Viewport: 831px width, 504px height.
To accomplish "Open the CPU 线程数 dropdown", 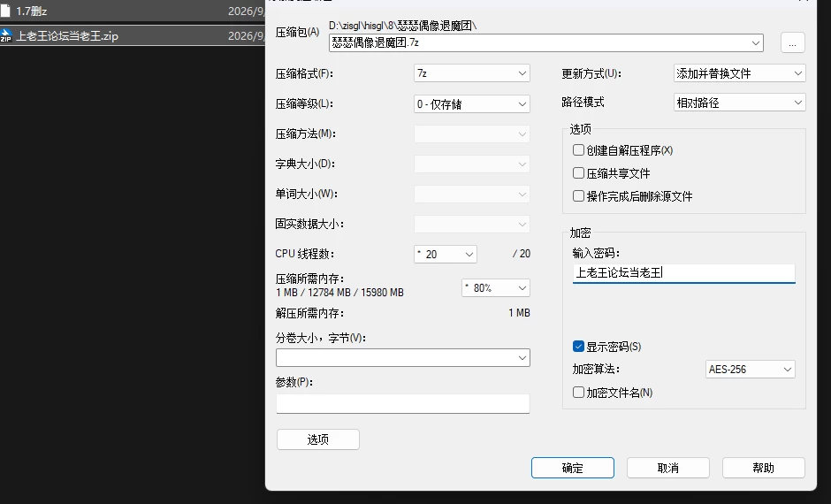I will 446,255.
